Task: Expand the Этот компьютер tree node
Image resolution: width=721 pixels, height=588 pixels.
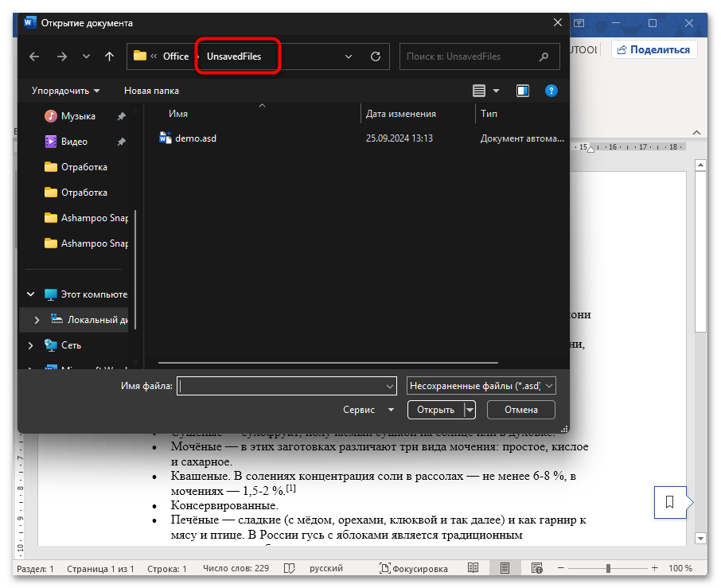Action: (x=31, y=294)
